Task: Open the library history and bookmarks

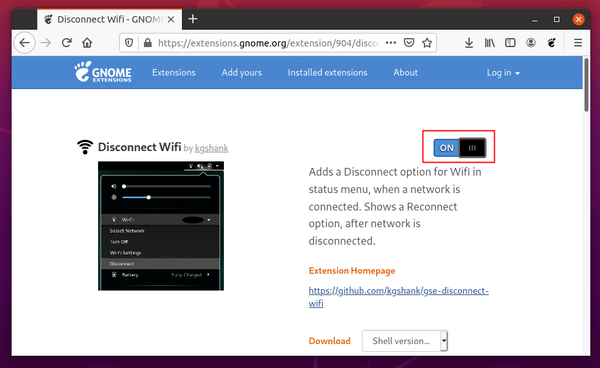Action: 489,43
